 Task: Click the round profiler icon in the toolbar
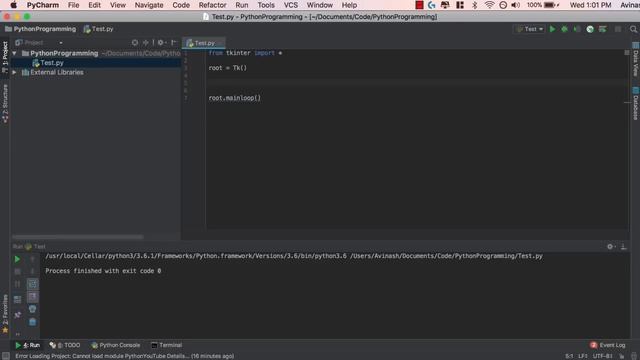(590, 29)
